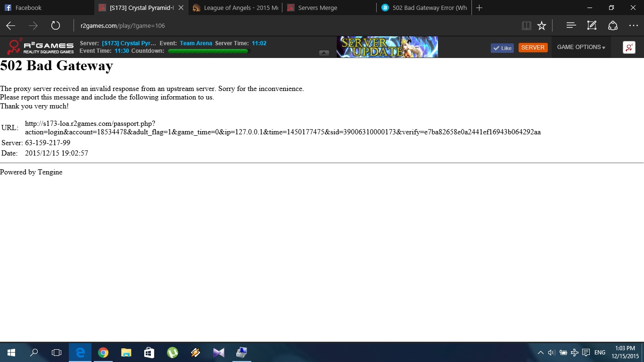Open Reading view book icon

coord(526,26)
